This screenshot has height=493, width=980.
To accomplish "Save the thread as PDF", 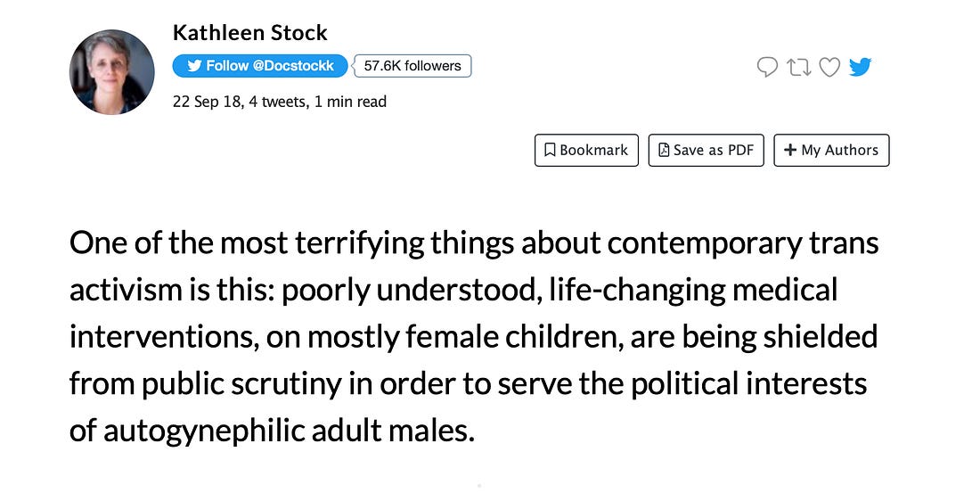I will (x=706, y=150).
